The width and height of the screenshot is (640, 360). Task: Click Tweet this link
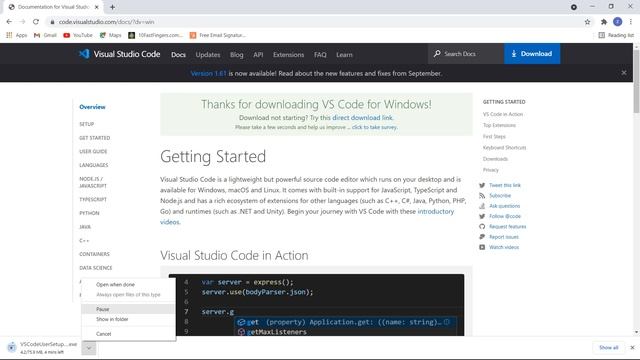click(505, 185)
